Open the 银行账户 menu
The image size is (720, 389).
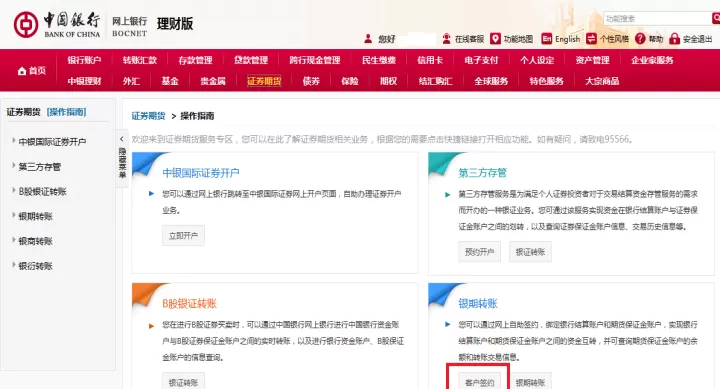coord(84,60)
